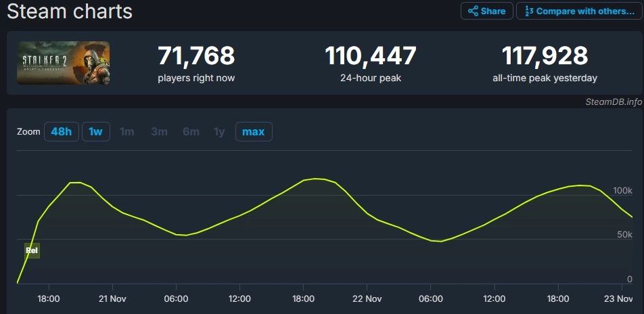Click the 21 Nov axis label
Viewport: 644px width, 314px height.
(112, 298)
